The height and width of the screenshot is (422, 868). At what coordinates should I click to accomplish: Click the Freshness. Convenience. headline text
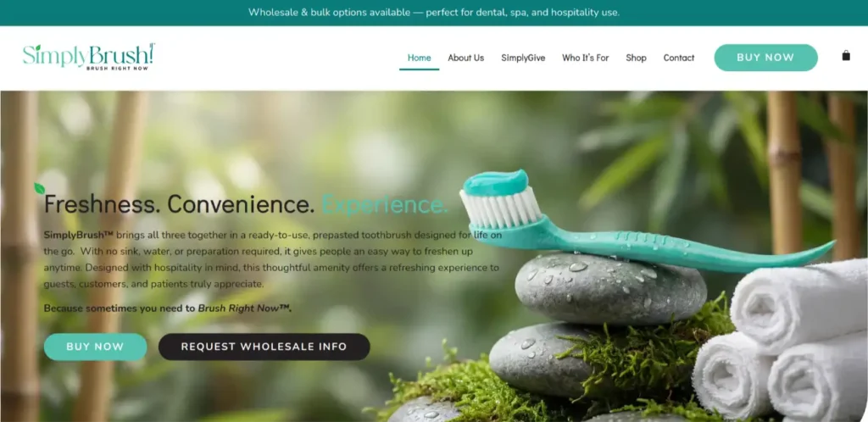[x=180, y=204]
